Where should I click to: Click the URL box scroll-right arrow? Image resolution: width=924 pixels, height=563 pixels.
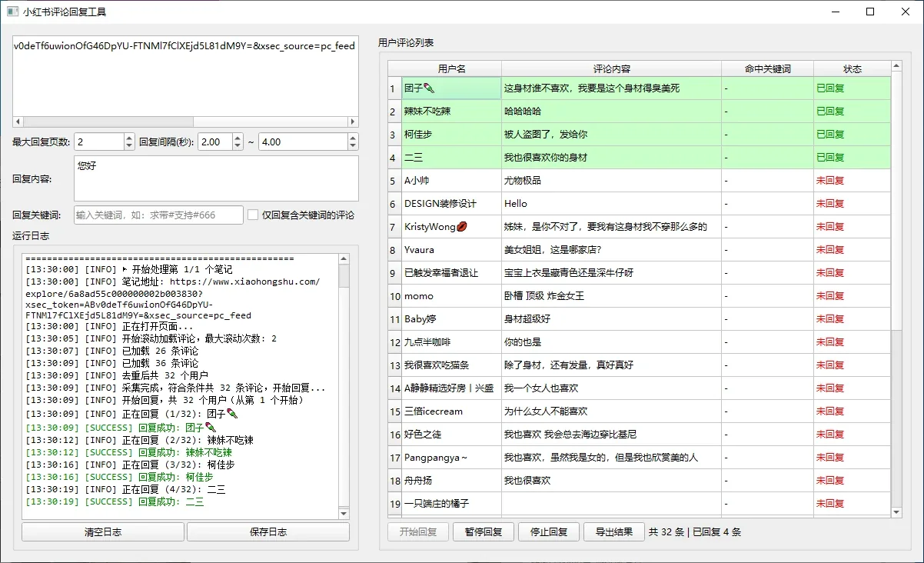coord(353,122)
